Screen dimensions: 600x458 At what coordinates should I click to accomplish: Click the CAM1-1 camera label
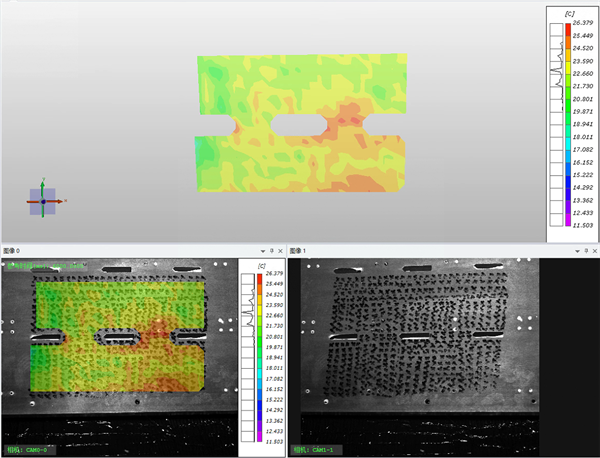(x=318, y=450)
